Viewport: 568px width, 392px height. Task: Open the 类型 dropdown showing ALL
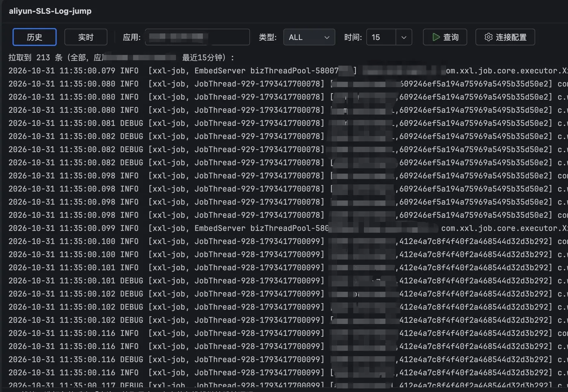[x=309, y=37]
